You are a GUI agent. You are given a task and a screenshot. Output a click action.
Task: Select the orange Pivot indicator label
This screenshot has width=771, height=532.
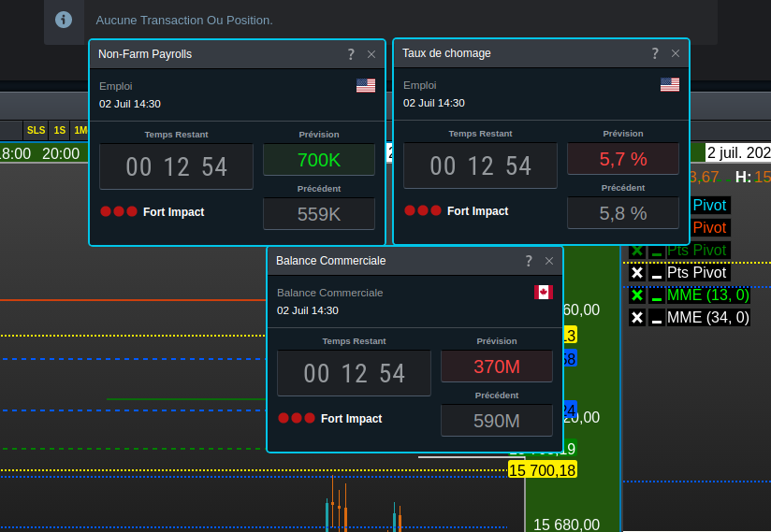point(709,228)
